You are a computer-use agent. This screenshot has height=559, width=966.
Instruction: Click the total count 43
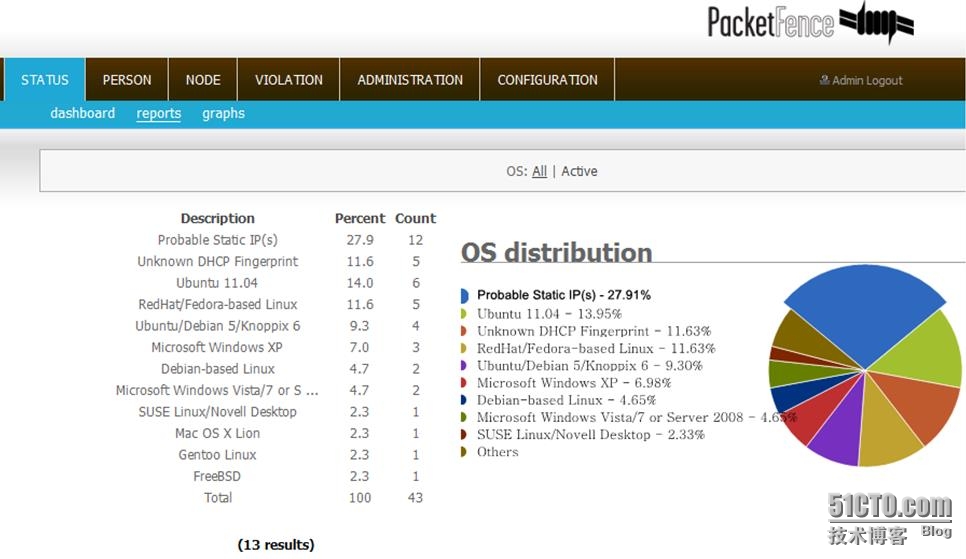coord(415,498)
